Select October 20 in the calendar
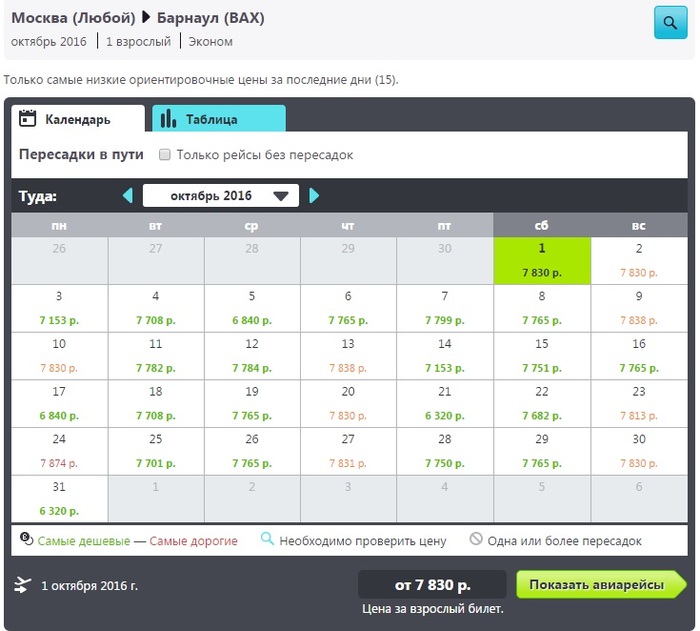 tap(348, 404)
